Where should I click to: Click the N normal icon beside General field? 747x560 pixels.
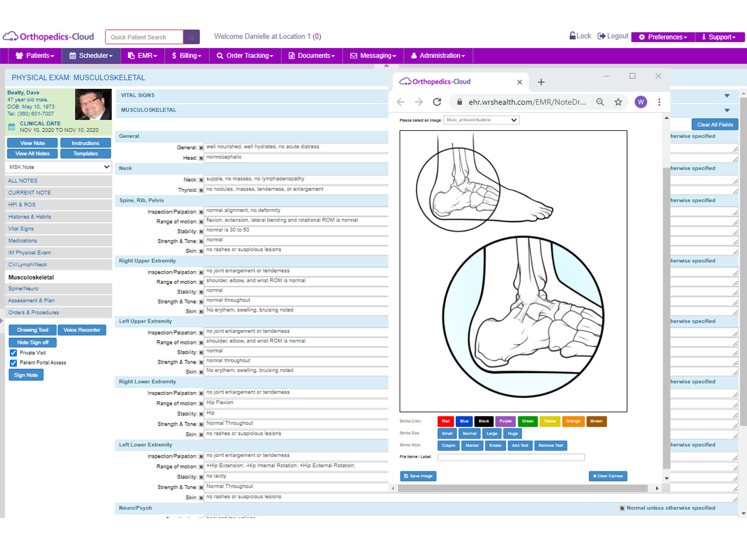(201, 147)
